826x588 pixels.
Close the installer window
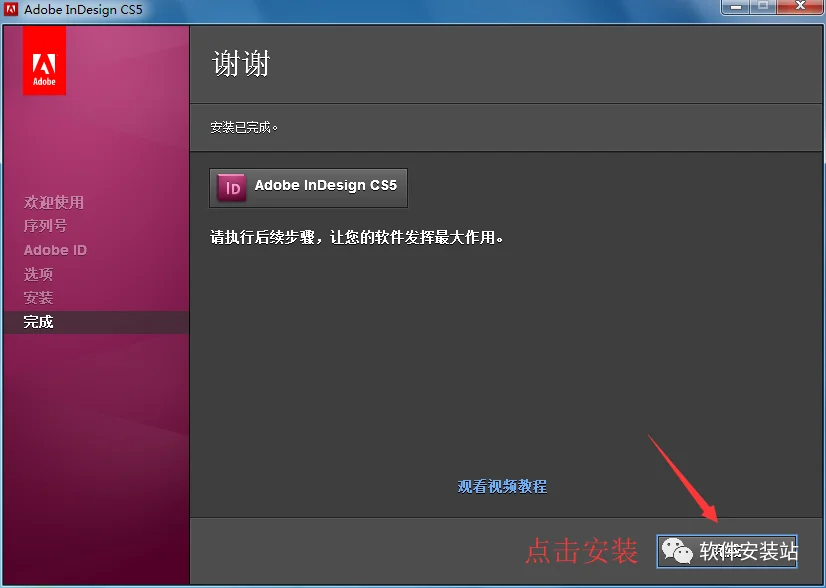[x=800, y=7]
